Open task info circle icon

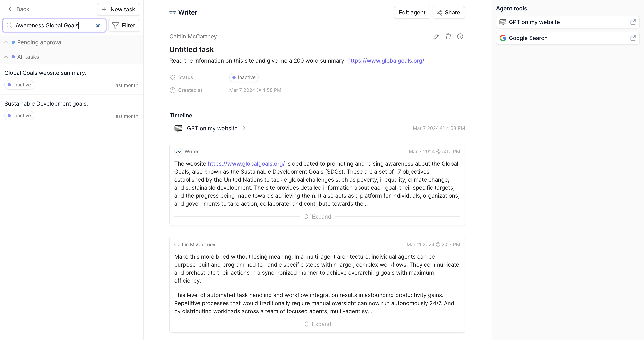pyautogui.click(x=460, y=36)
